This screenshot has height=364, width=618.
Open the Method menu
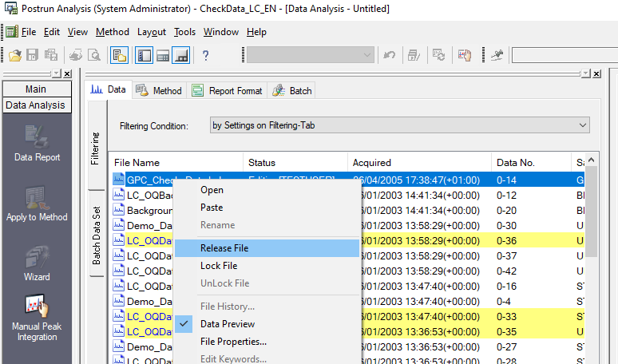113,32
